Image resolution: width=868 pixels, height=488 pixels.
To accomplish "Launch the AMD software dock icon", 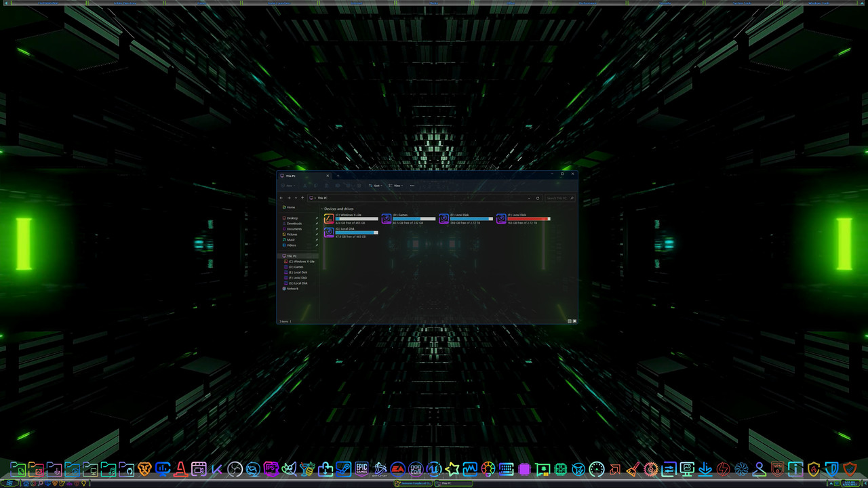I will (x=615, y=468).
